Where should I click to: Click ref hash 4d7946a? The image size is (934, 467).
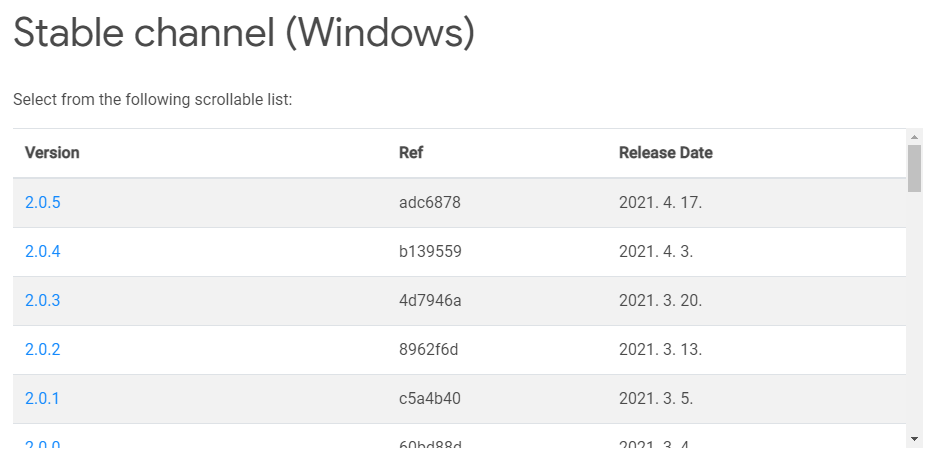click(x=430, y=300)
